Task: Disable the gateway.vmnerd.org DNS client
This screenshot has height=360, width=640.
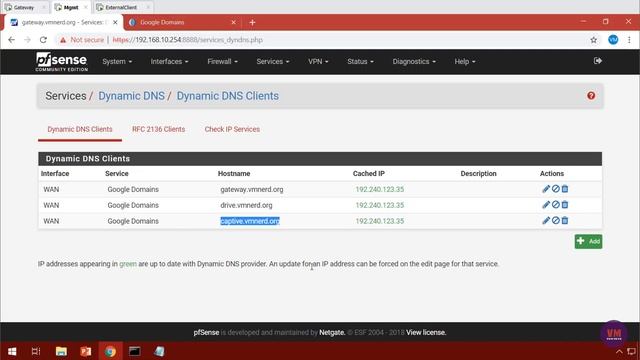Action: pyautogui.click(x=556, y=189)
